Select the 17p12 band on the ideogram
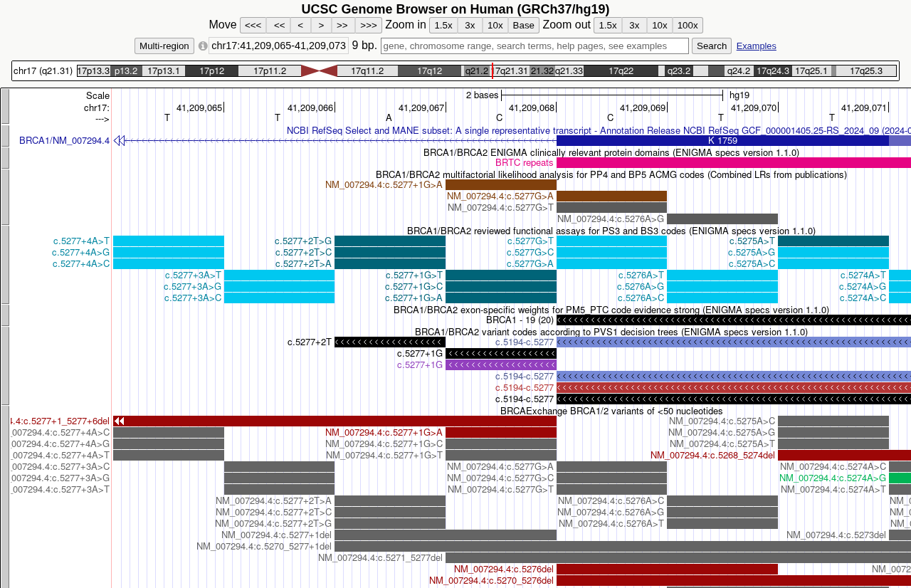Image resolution: width=911 pixels, height=588 pixels. pyautogui.click(x=211, y=71)
